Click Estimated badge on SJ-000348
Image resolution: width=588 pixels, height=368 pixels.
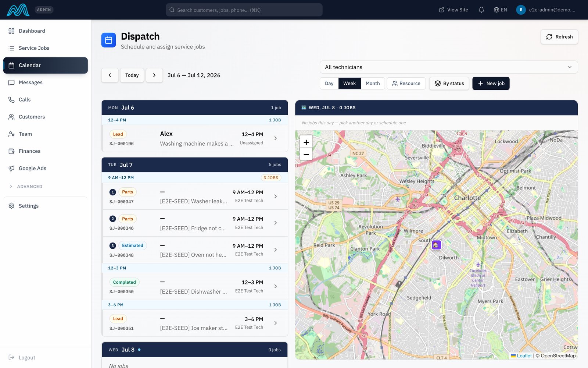click(x=133, y=245)
